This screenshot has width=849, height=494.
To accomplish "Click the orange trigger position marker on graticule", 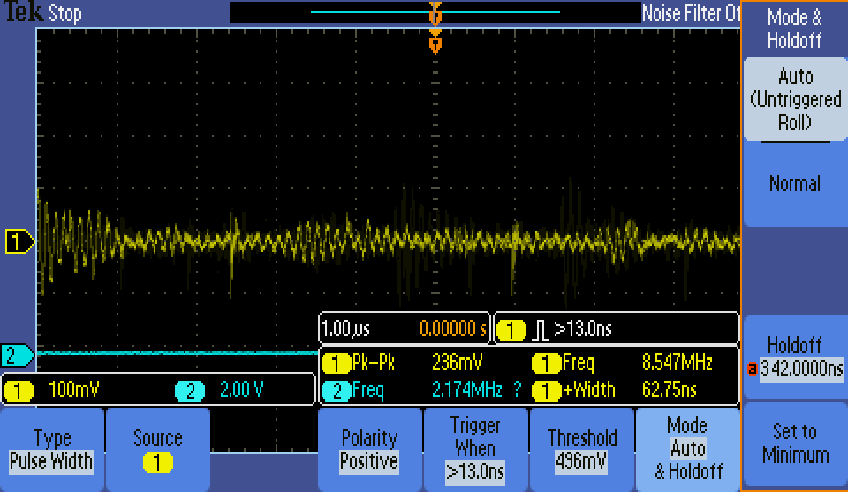I will pyautogui.click(x=435, y=42).
